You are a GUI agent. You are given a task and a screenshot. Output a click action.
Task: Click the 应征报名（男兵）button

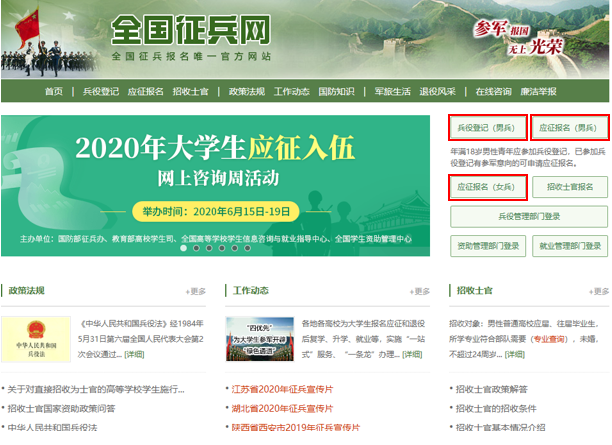point(569,128)
